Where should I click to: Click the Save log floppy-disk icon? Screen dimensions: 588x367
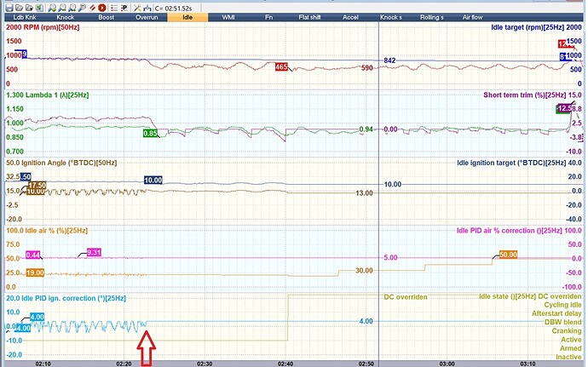[x=9, y=8]
